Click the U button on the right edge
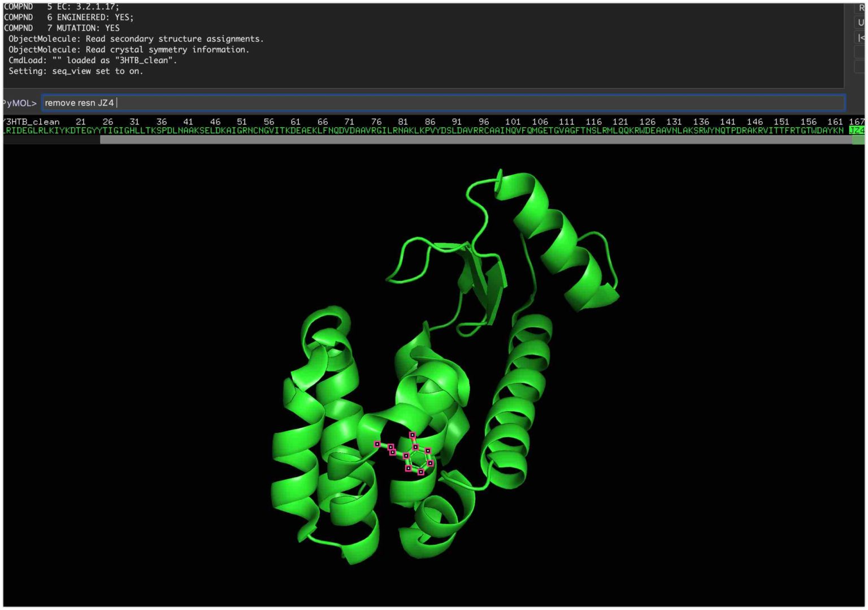The height and width of the screenshot is (610, 868). 860,23
